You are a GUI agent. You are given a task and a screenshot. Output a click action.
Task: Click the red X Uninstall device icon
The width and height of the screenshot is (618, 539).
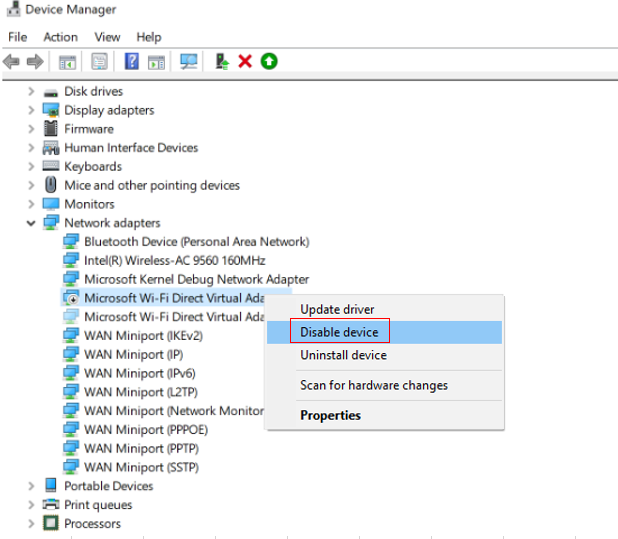click(245, 62)
